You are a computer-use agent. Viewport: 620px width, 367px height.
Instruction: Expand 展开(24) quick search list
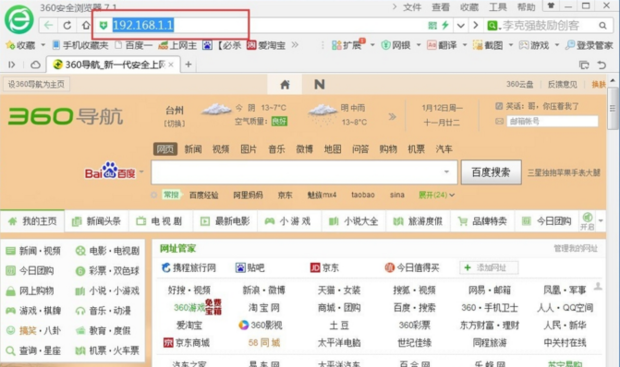(x=437, y=195)
